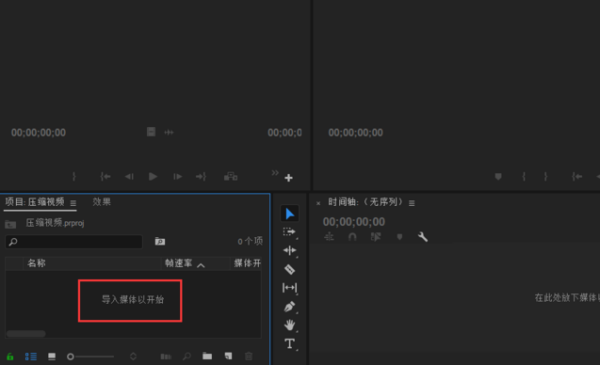Screen dimensions: 600x365
Task: Select the 项目: 压缩视频 tab
Action: tap(35, 202)
